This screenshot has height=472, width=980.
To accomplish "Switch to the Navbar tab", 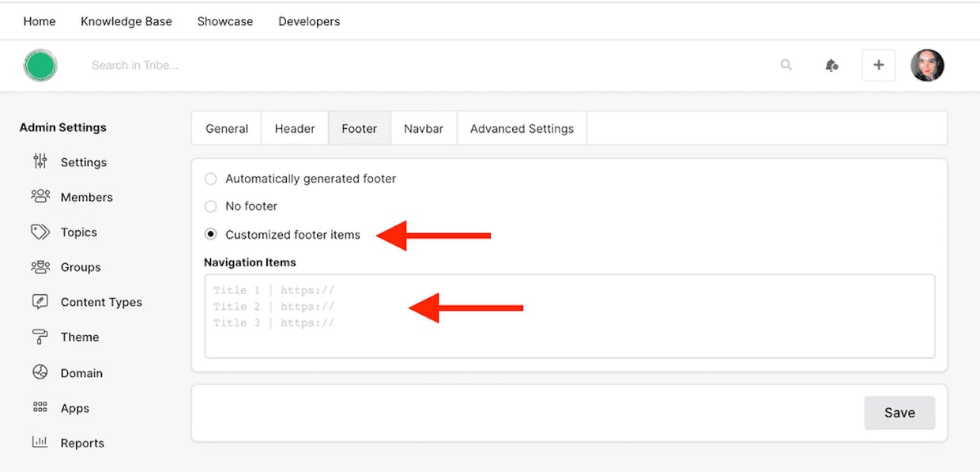I will click(424, 129).
